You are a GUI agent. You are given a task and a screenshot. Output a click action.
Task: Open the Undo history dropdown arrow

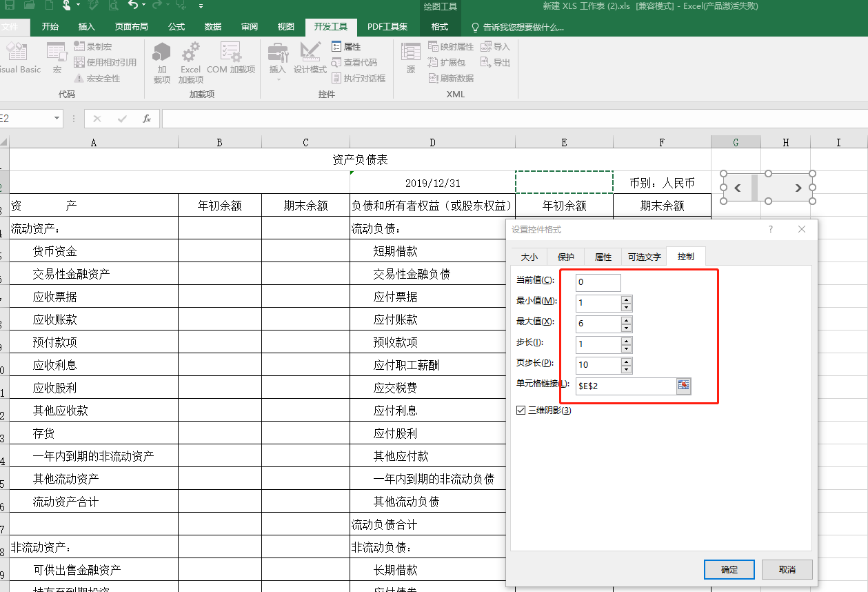143,6
